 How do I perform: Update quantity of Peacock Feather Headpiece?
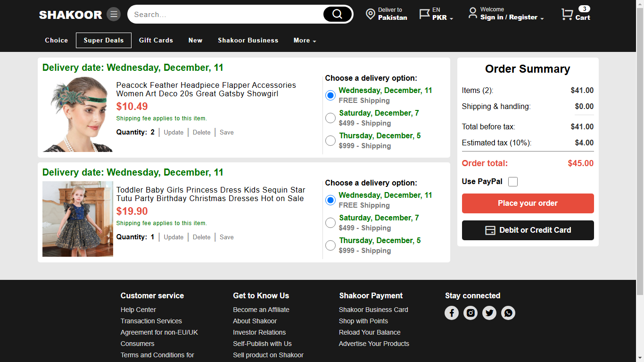[173, 133]
